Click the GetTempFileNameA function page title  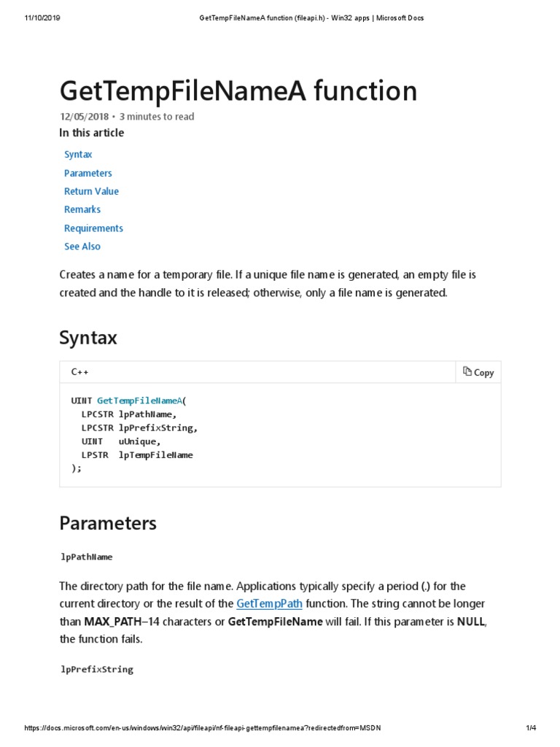(238, 91)
